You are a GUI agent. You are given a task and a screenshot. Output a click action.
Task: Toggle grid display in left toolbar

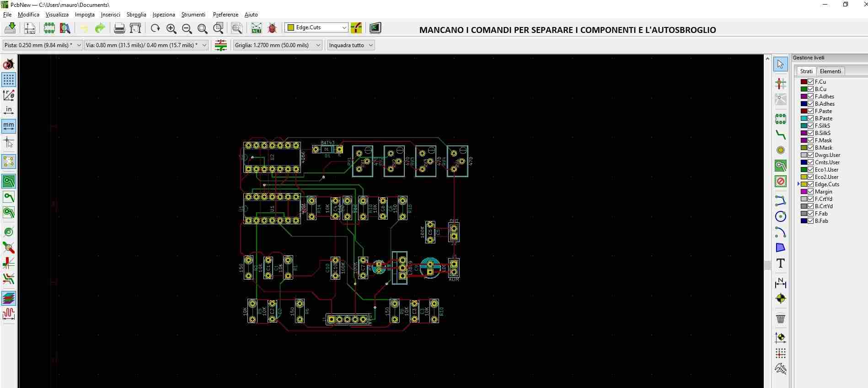[9, 80]
